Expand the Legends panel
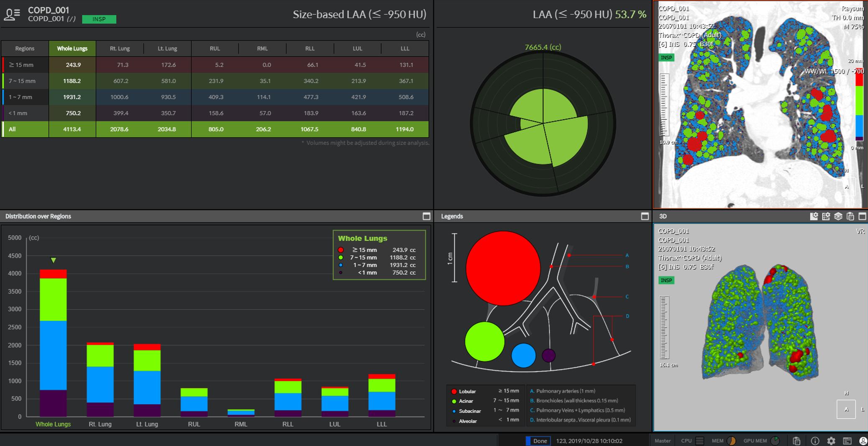The height and width of the screenshot is (446, 868). (x=645, y=217)
